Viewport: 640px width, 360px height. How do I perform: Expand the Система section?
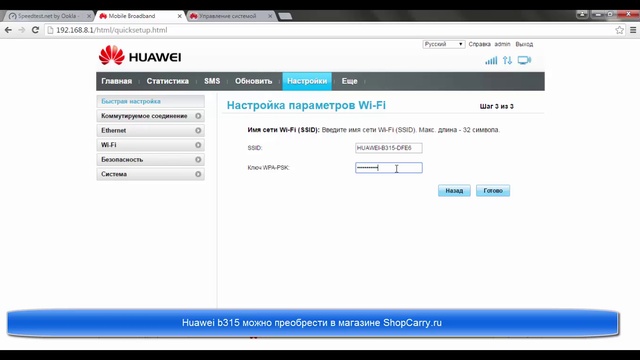click(x=151, y=174)
